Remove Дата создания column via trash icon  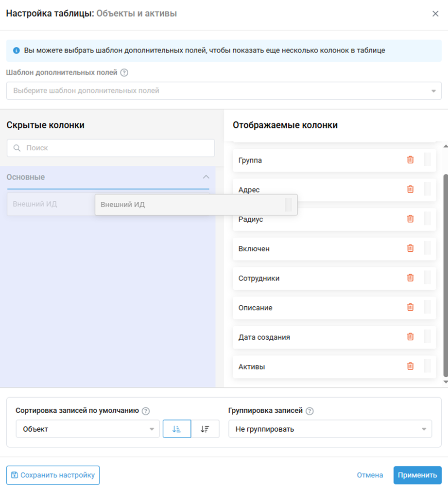410,337
